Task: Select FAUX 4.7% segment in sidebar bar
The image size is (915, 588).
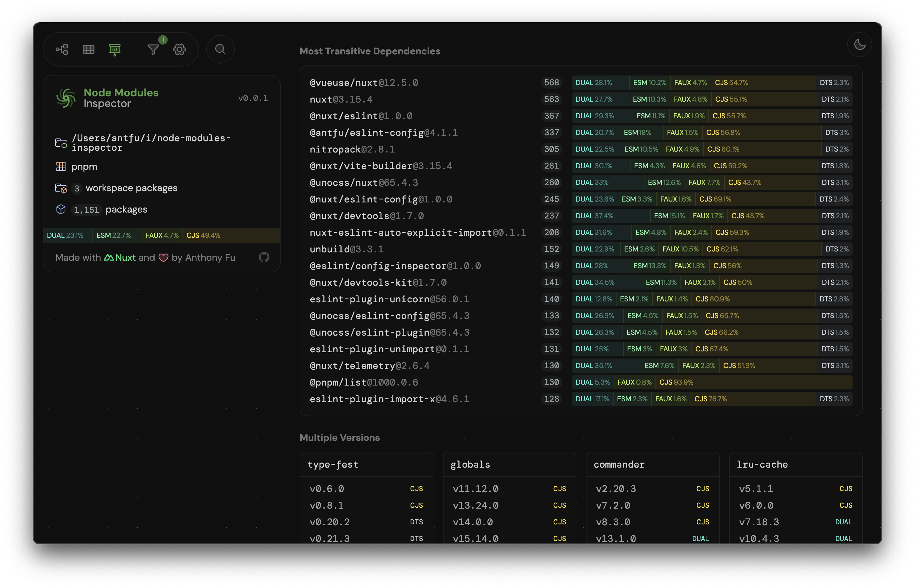Action: pyautogui.click(x=162, y=235)
